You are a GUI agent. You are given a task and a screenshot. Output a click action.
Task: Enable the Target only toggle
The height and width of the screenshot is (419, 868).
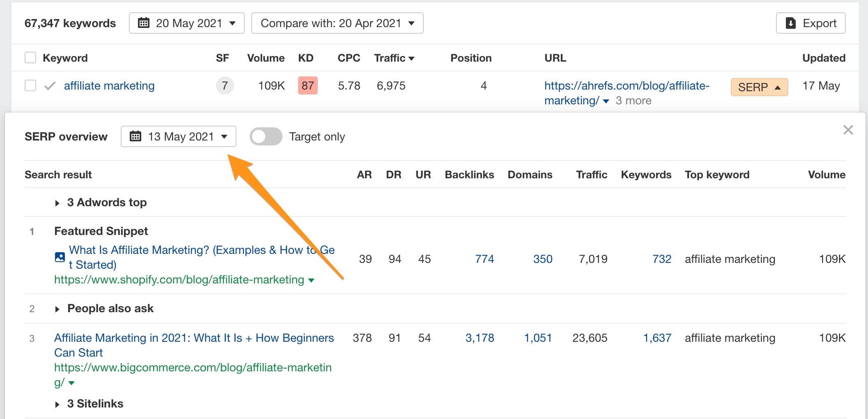pos(266,136)
